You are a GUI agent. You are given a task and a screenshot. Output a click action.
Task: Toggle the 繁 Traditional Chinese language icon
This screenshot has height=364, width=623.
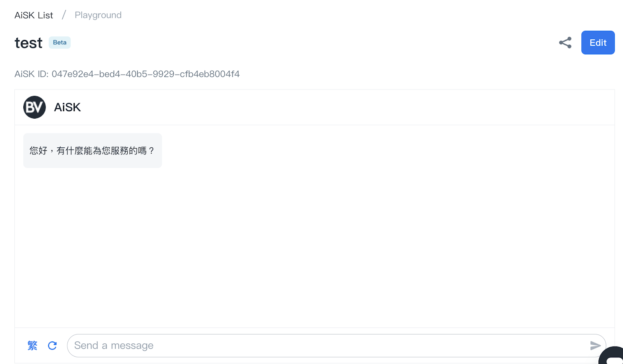click(32, 345)
